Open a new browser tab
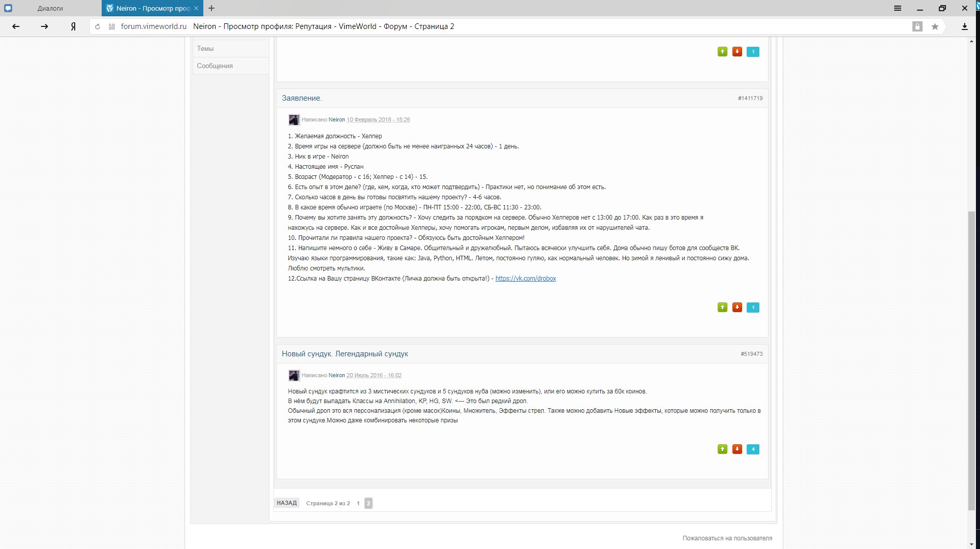 coord(211,8)
